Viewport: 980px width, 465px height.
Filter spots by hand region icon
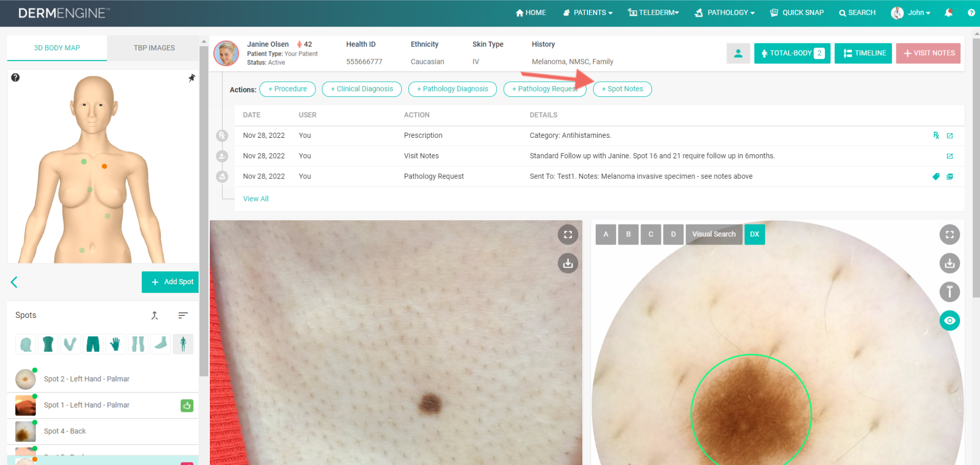click(x=115, y=344)
